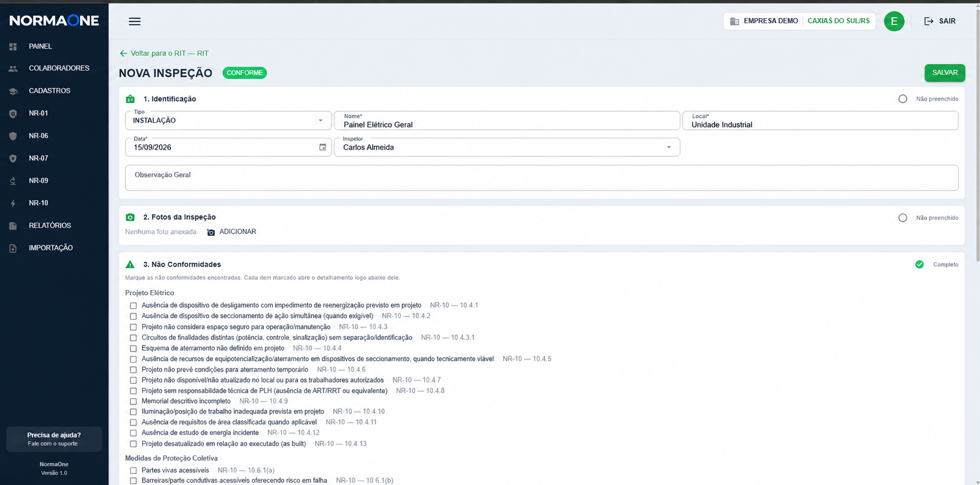Open RELATÓRIOS menu item
Viewport: 980px width, 485px height.
tap(49, 225)
